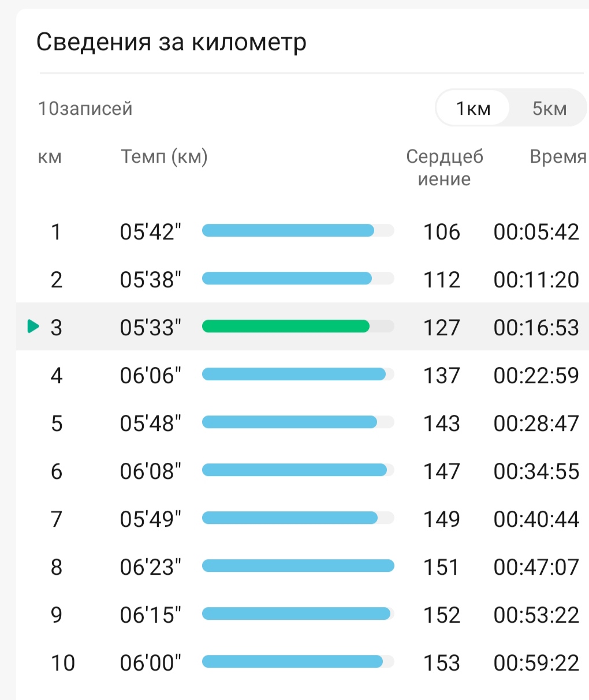Select the longest pace bar at kilometer 8
This screenshot has width=589, height=700.
coord(298,566)
